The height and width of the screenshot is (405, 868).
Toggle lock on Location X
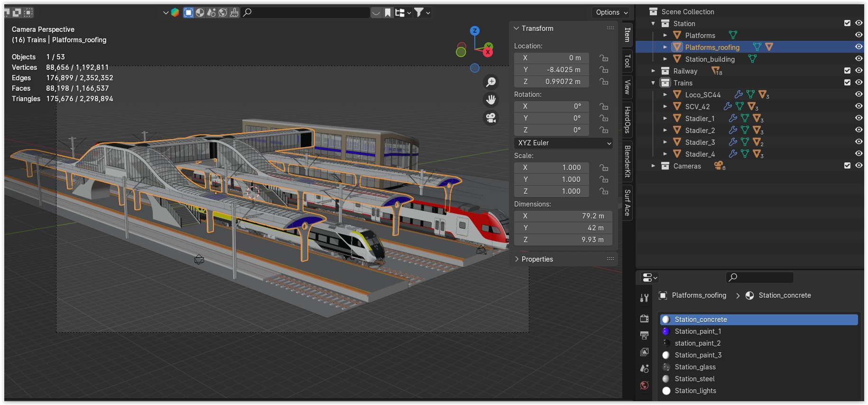[604, 58]
